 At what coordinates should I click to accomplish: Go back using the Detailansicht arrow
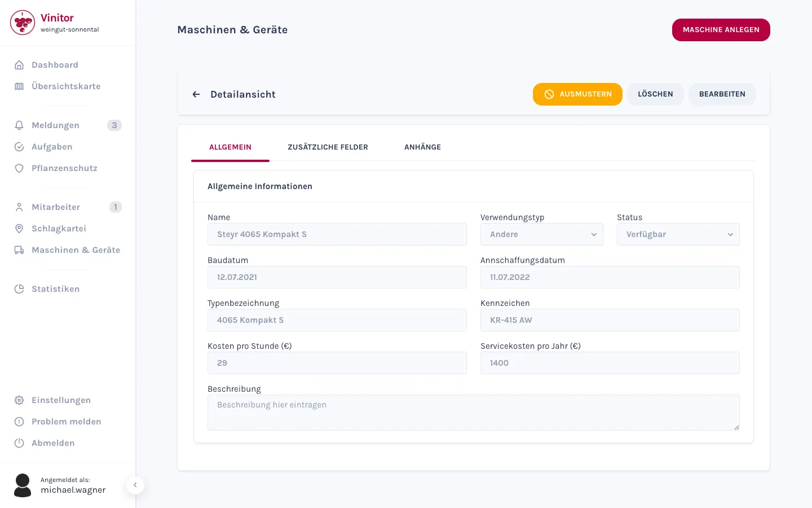click(196, 94)
